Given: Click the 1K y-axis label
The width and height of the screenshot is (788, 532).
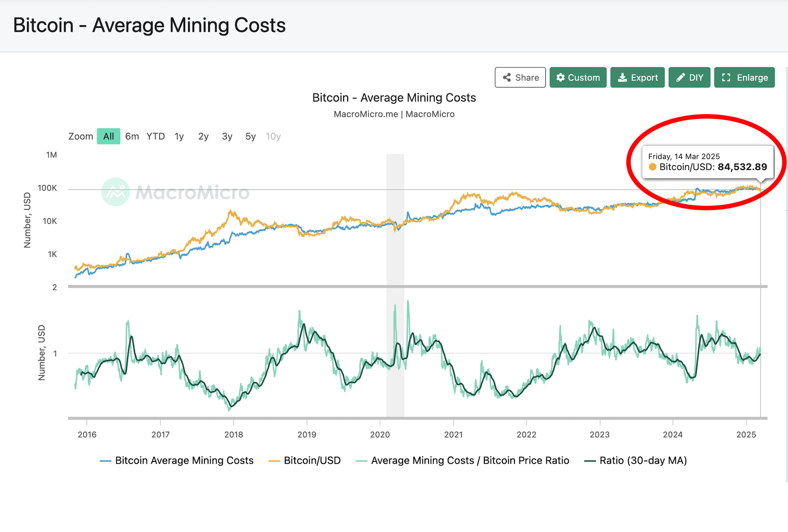Looking at the screenshot, I should tap(53, 254).
